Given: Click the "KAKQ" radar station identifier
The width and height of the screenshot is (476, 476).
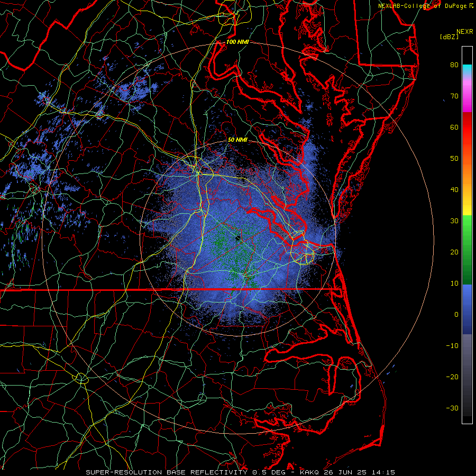Looking at the screenshot, I should click(310, 472).
